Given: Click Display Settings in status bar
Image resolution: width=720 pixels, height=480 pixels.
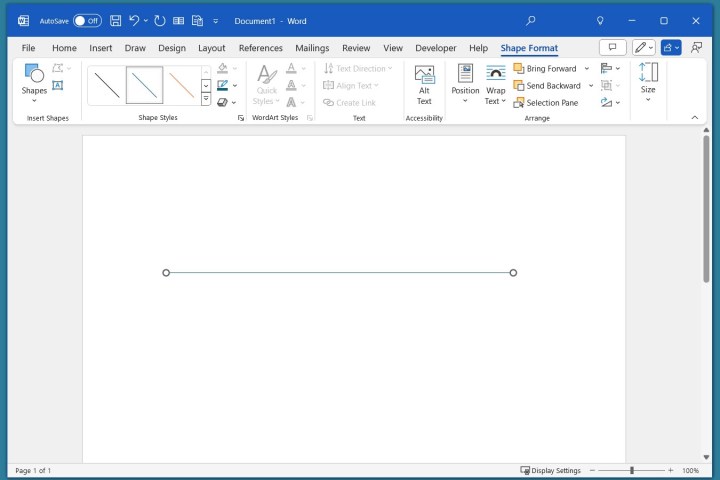Looking at the screenshot, I should 550,470.
